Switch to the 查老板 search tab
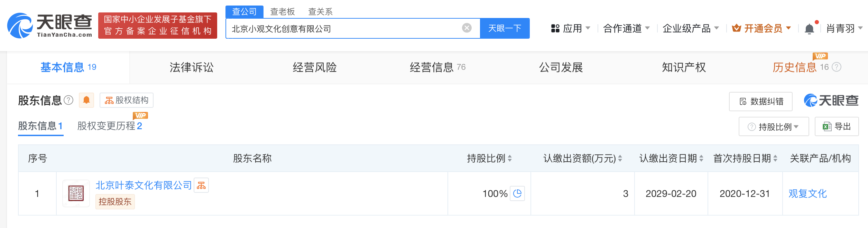 click(x=283, y=11)
